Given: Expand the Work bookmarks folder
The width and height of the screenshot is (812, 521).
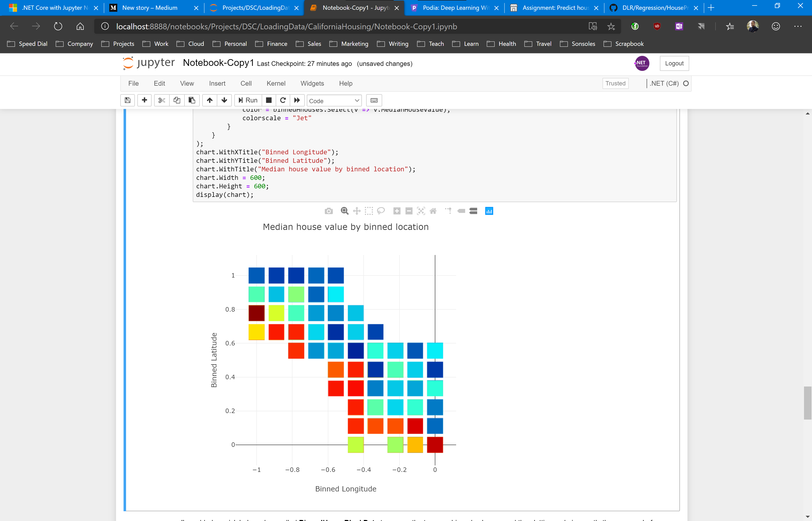Looking at the screenshot, I should tap(155, 44).
